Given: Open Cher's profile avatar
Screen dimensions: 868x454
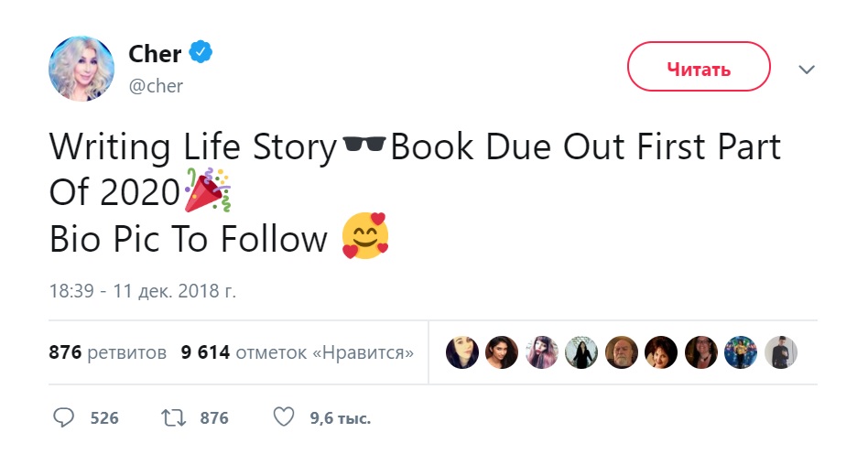Looking at the screenshot, I should click(x=81, y=70).
